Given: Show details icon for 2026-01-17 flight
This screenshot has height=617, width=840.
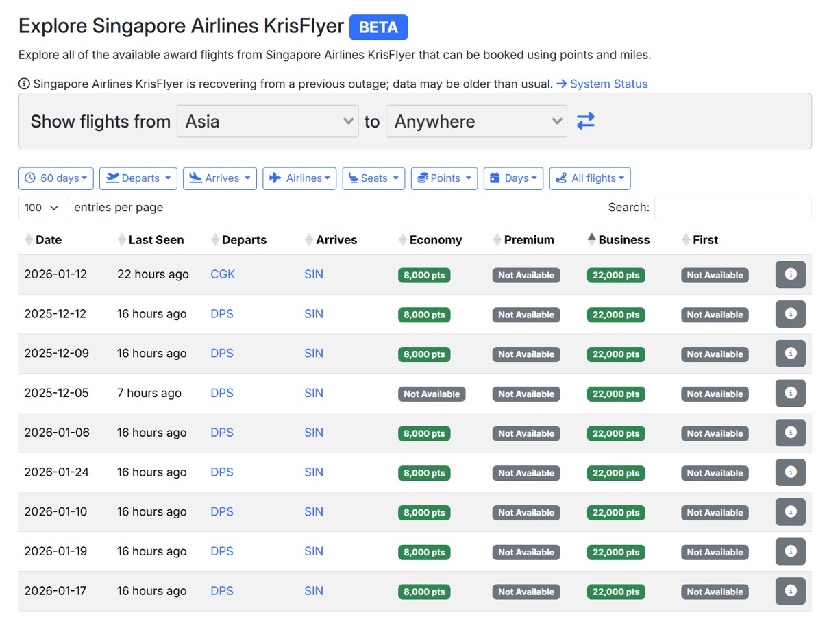Looking at the screenshot, I should coord(790,591).
